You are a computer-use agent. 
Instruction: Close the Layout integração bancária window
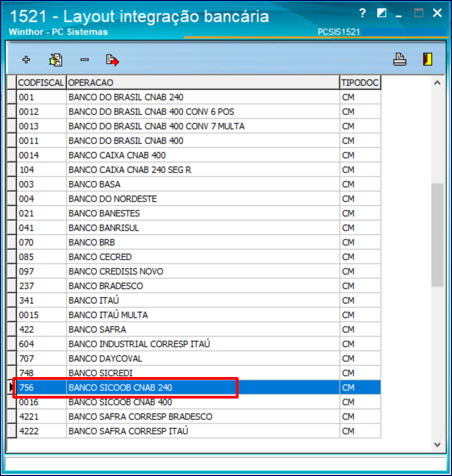tap(437, 13)
